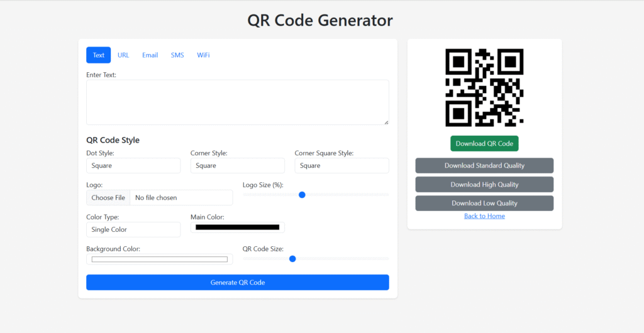The width and height of the screenshot is (644, 333).
Task: Expand the Corner Square Style dropdown
Action: tap(341, 166)
